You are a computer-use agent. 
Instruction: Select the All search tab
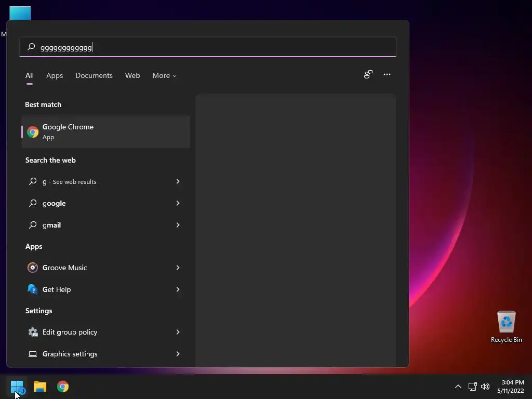pyautogui.click(x=30, y=76)
